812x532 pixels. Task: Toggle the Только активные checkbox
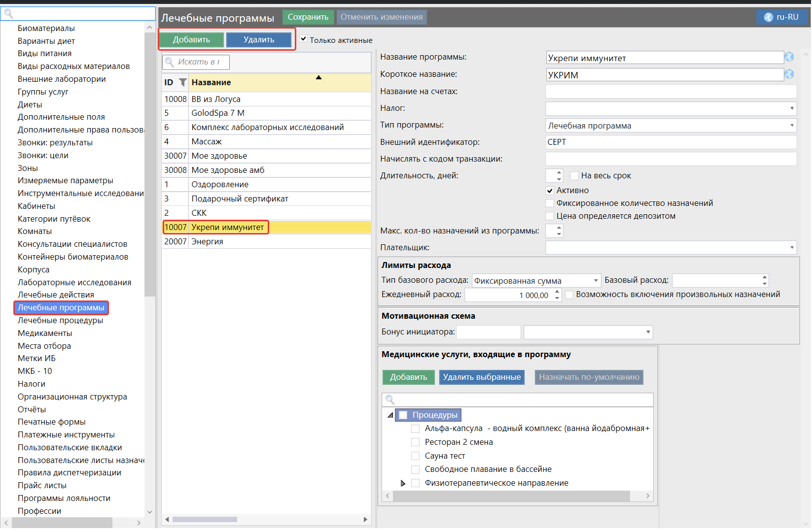click(304, 39)
